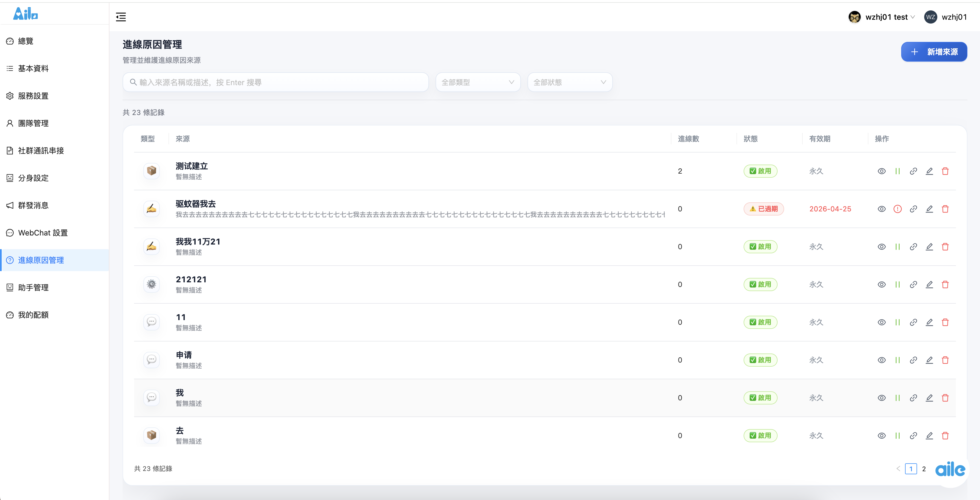Click the 已過期 status badge
This screenshot has width=980, height=500.
click(764, 209)
